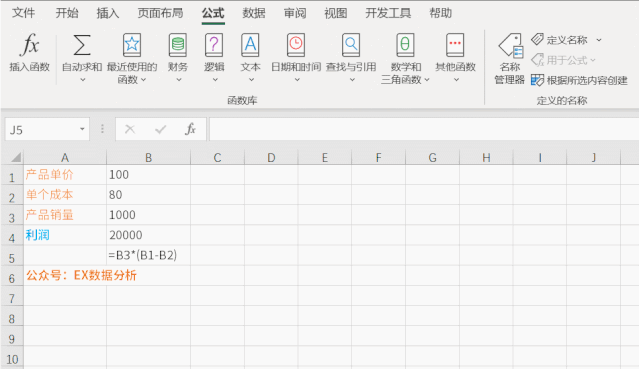Viewport: 639px width, 369px height.
Task: Select column B header
Action: (148, 157)
